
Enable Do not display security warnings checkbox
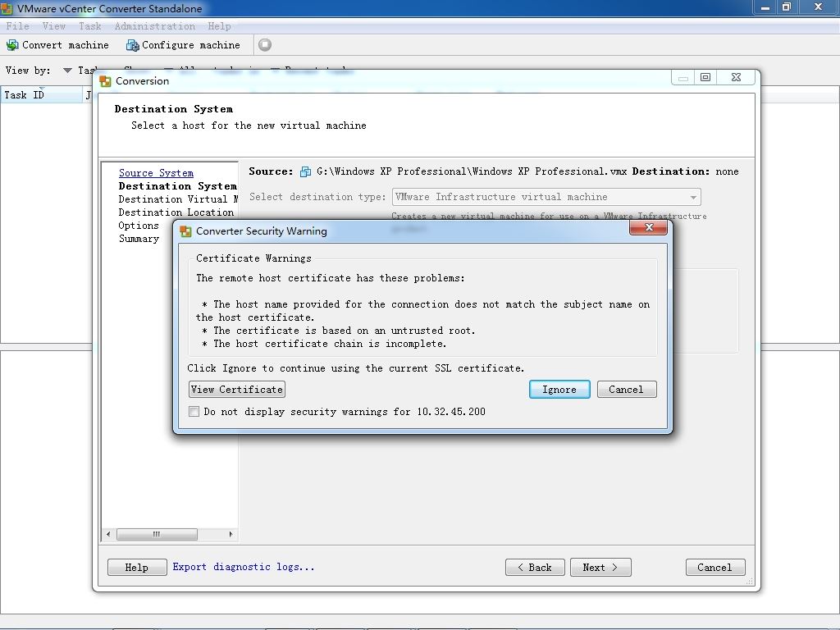[194, 412]
